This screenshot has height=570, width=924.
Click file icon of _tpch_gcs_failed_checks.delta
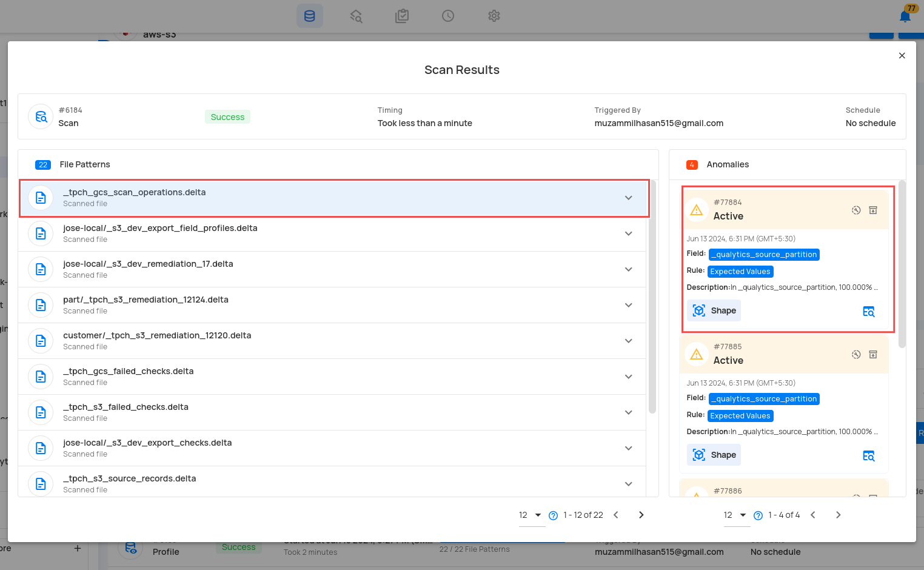click(x=41, y=377)
